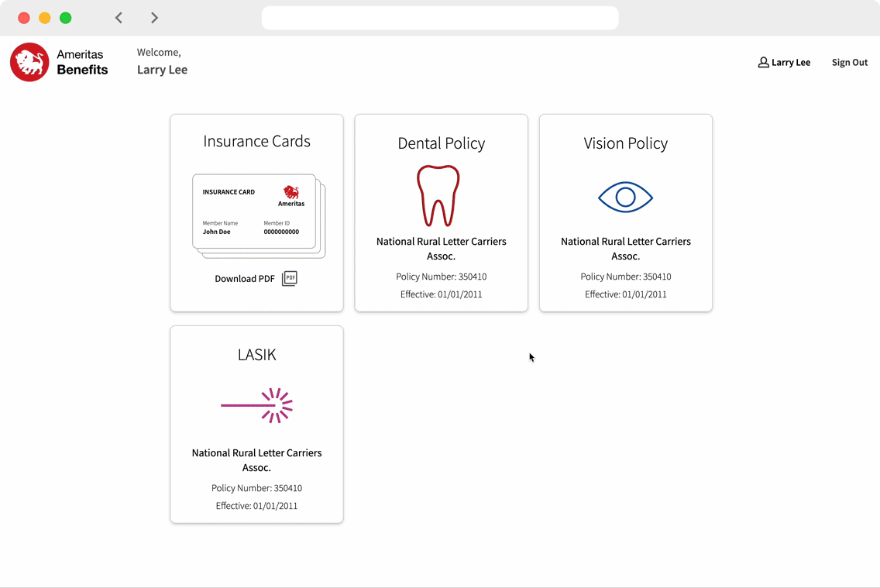Open the Dental Policy heading
The width and height of the screenshot is (880, 588).
(x=441, y=143)
